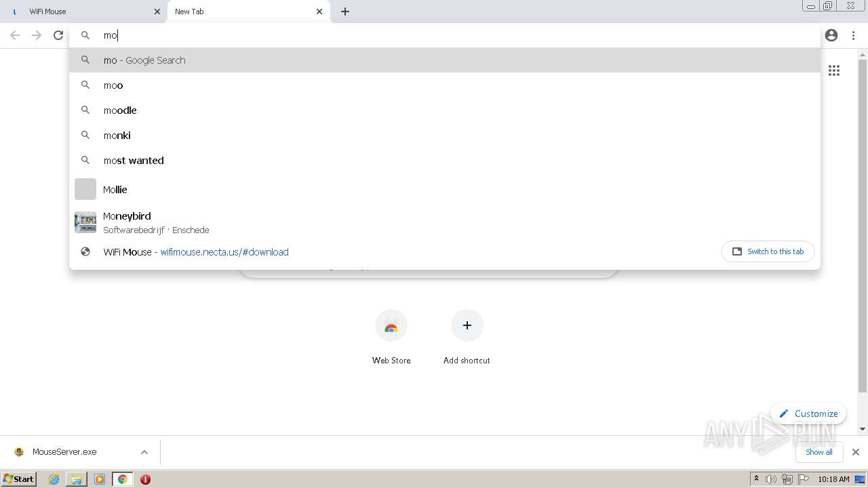The width and height of the screenshot is (868, 488).
Task: Open Windows Explorer folder in taskbar
Action: [77, 479]
